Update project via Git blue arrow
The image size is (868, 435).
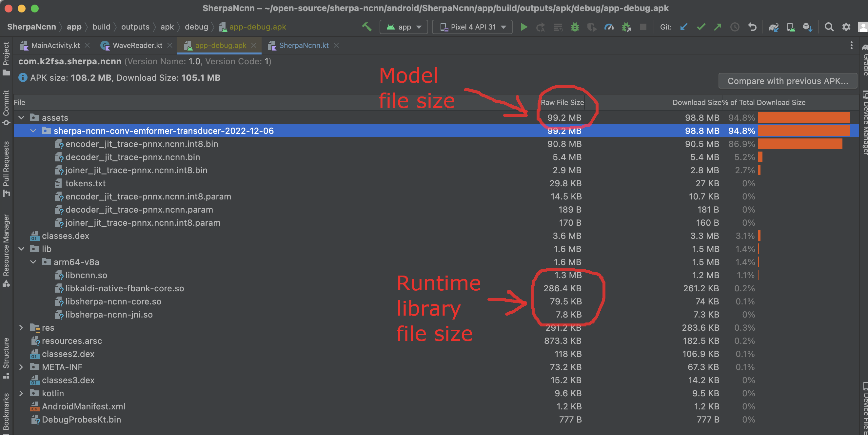[684, 27]
